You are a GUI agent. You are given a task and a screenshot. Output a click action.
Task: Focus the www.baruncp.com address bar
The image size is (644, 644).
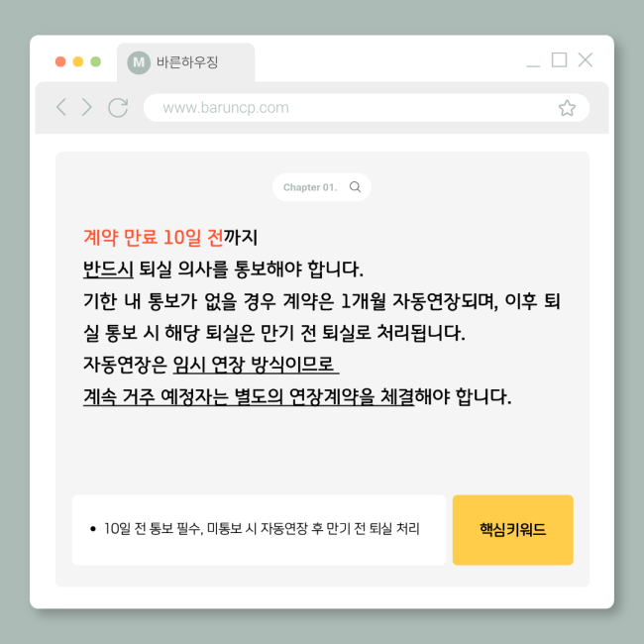coord(367,108)
